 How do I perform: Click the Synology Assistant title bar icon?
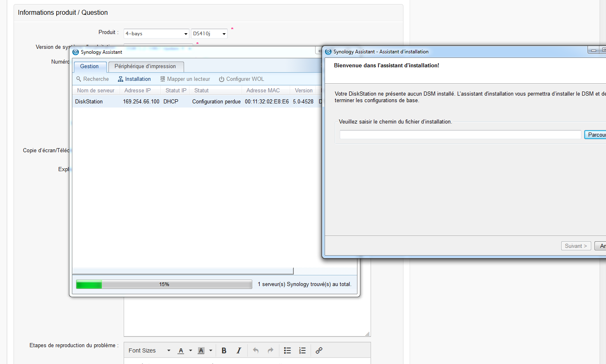coord(76,52)
